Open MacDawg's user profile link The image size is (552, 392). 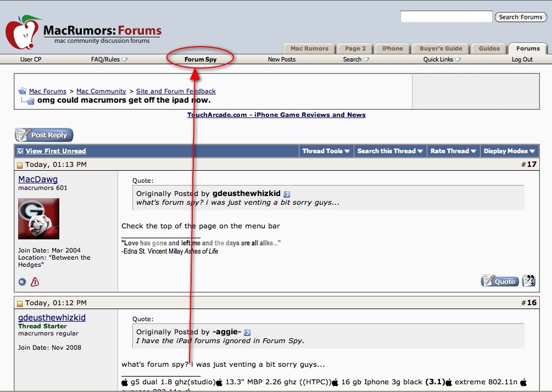(x=38, y=179)
